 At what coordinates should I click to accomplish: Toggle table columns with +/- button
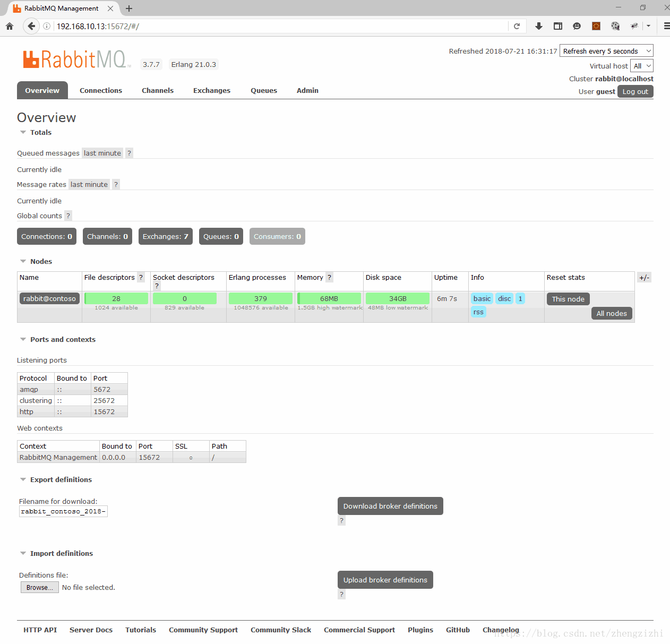644,278
